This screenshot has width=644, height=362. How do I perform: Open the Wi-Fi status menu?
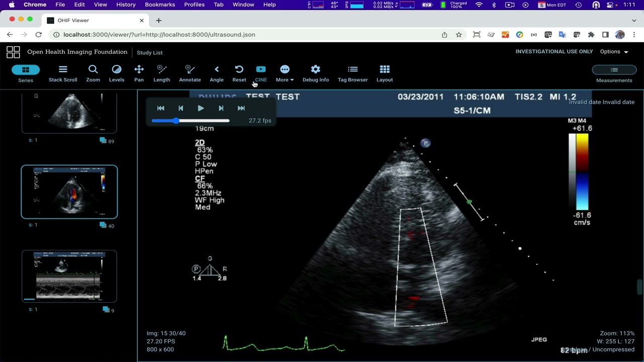tap(479, 5)
